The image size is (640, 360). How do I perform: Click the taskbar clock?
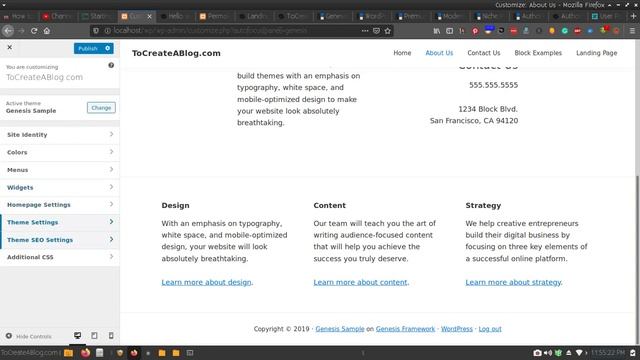[608, 353]
